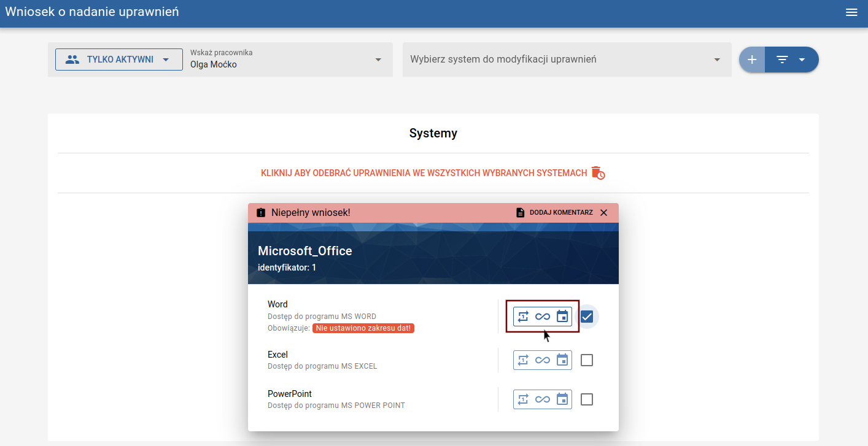Open the hamburger menu in header

851,12
